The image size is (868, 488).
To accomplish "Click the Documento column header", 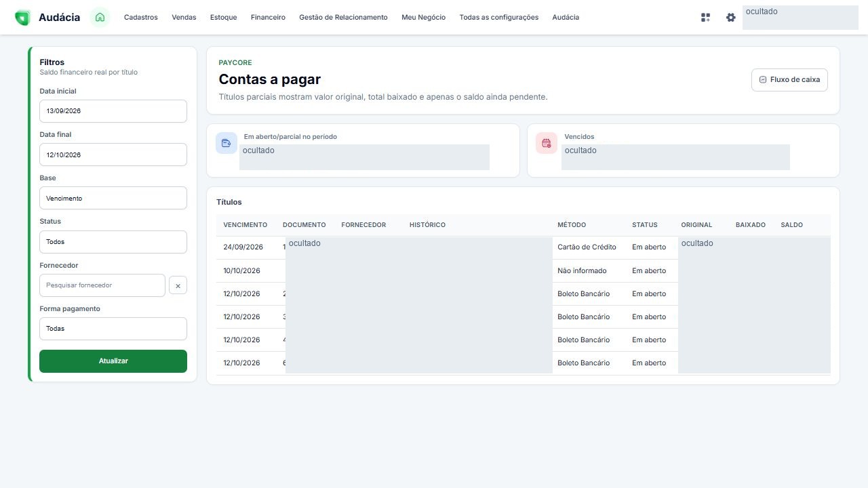I will [304, 225].
